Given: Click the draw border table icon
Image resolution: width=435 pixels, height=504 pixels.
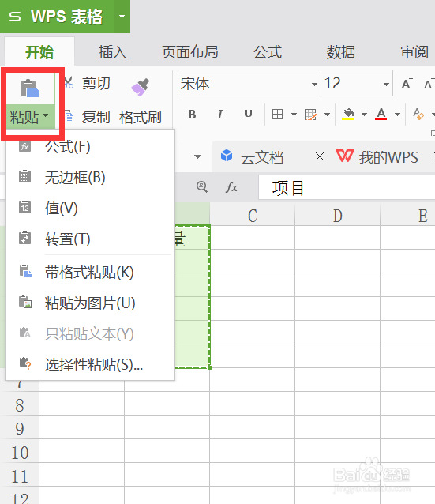Looking at the screenshot, I should click(311, 114).
